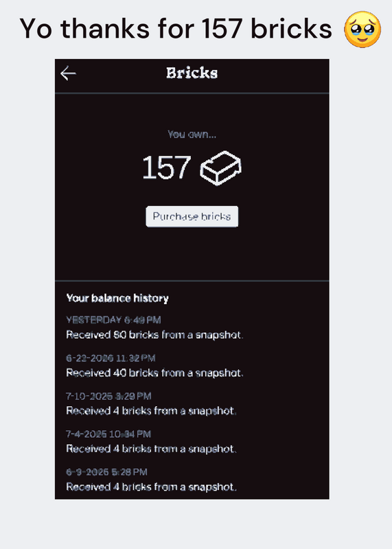This screenshot has height=549, width=392.
Task: Click the 7-4-2025 10:34 PM timestamp
Action: pos(108,434)
